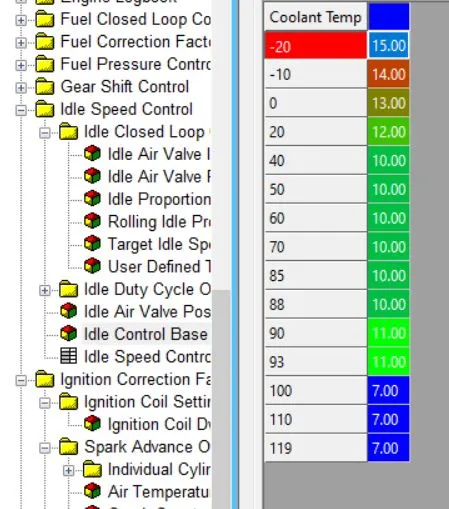Click the tree panel vertical scrollbar thumb

221,399
